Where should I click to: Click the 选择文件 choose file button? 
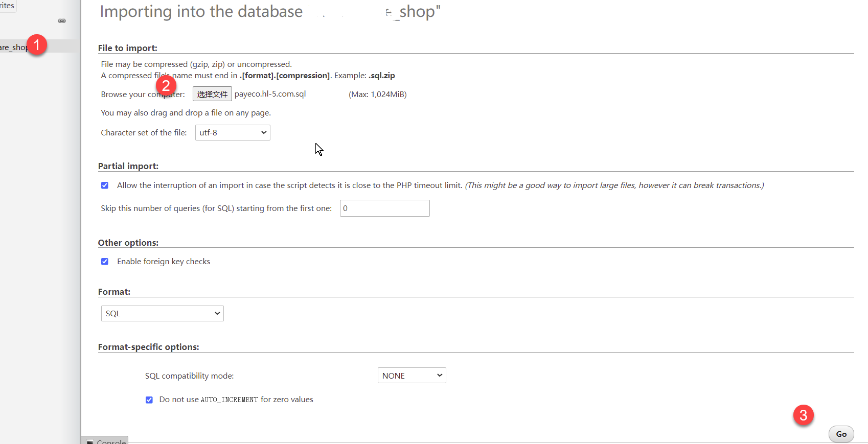point(212,94)
